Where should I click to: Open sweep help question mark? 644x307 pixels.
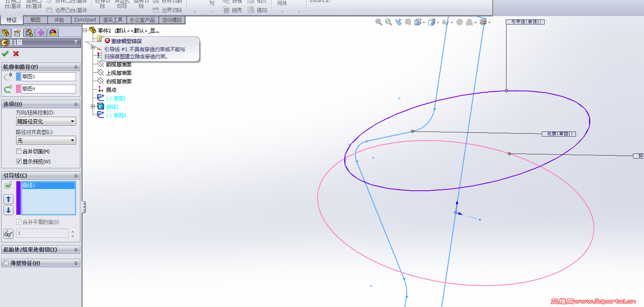pos(76,42)
